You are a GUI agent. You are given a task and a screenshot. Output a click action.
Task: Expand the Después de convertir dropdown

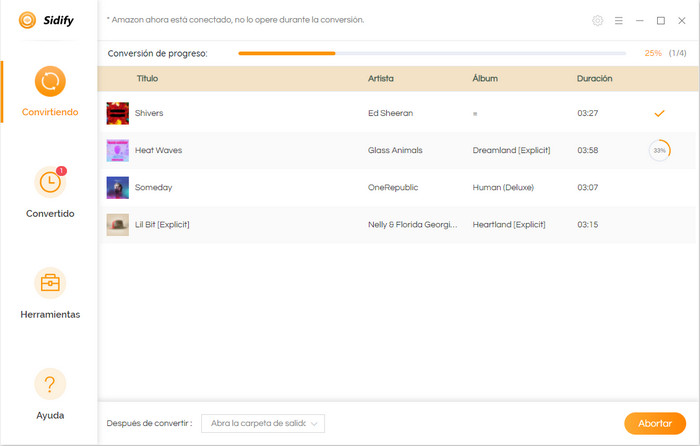click(263, 423)
